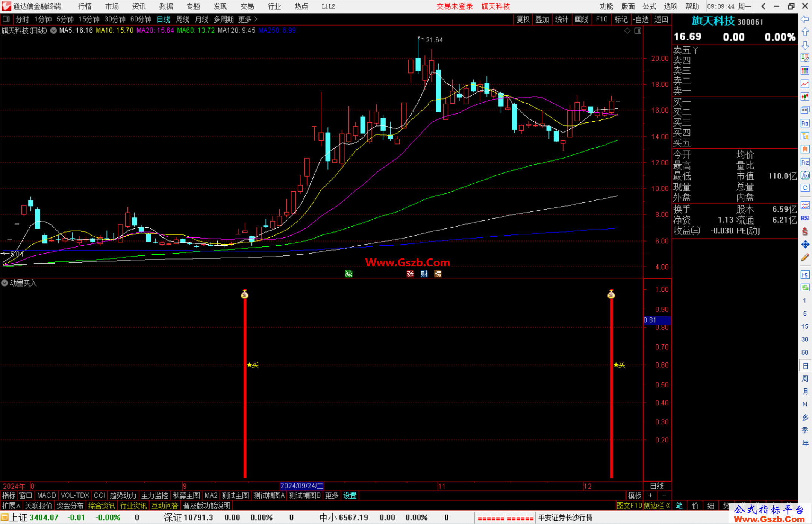Click the 减 marker below main chart
Image resolution: width=812 pixels, height=524 pixels.
point(349,273)
